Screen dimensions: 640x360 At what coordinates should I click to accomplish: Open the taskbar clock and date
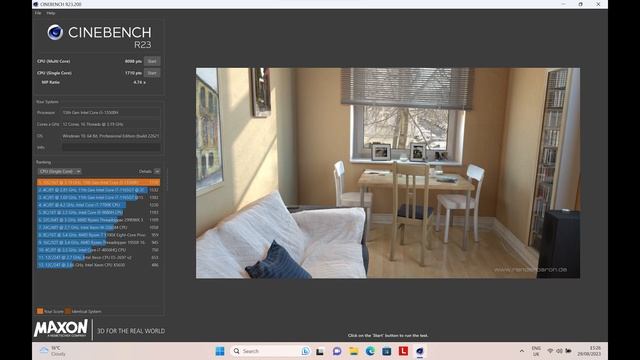tap(589, 351)
